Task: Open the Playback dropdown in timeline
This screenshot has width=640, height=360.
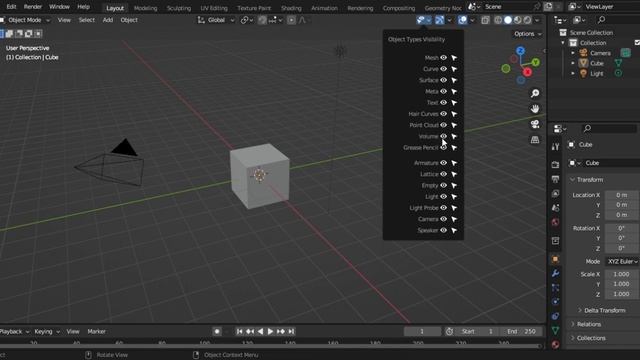Action: click(x=14, y=332)
